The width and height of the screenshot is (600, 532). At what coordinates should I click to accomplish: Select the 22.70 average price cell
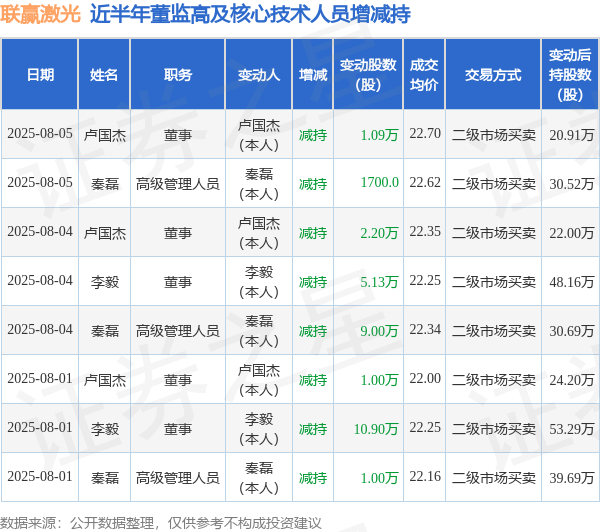[x=425, y=134]
